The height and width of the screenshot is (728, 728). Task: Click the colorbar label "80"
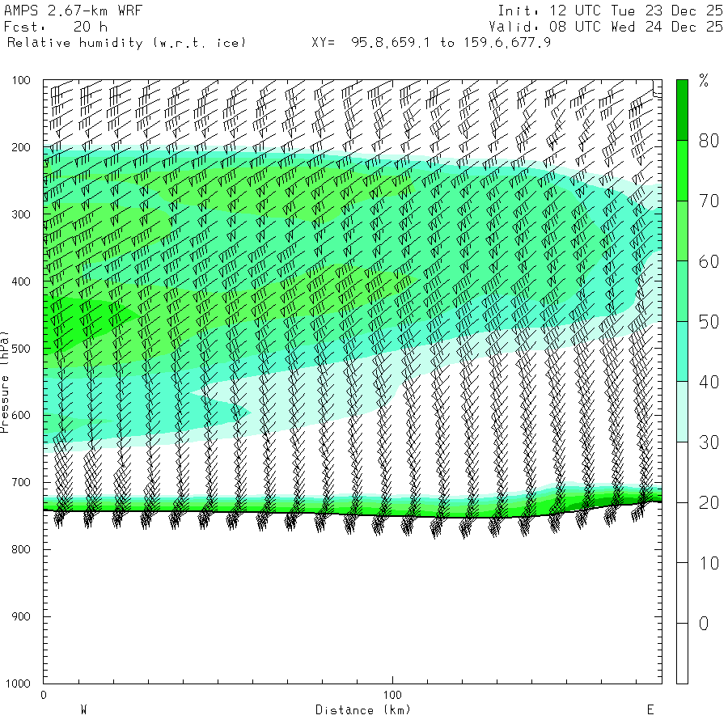[x=709, y=140]
